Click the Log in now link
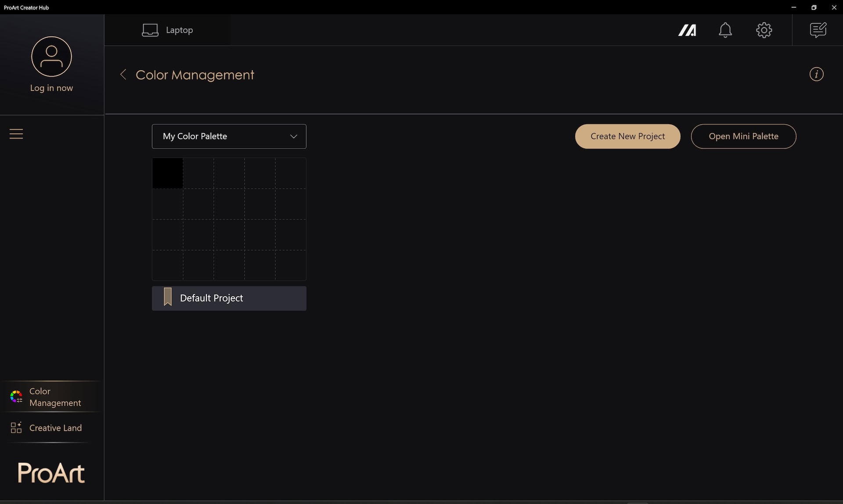Image resolution: width=843 pixels, height=504 pixels. pyautogui.click(x=51, y=88)
